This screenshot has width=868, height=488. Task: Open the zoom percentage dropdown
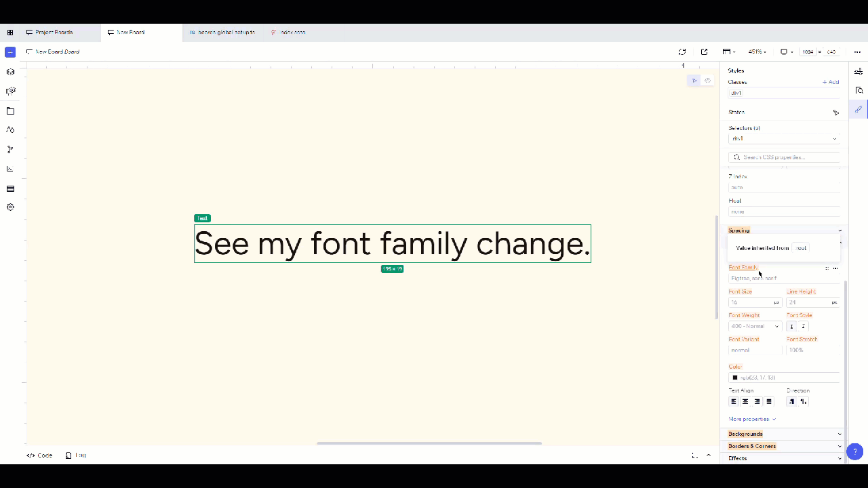[x=757, y=52]
